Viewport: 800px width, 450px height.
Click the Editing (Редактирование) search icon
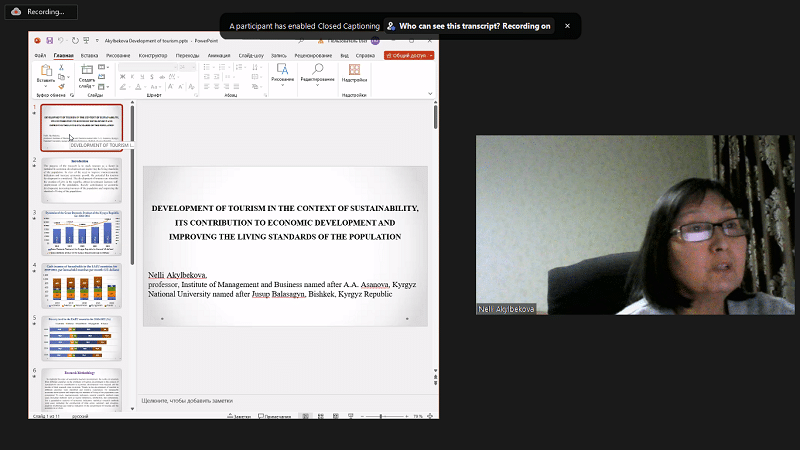coord(317,70)
